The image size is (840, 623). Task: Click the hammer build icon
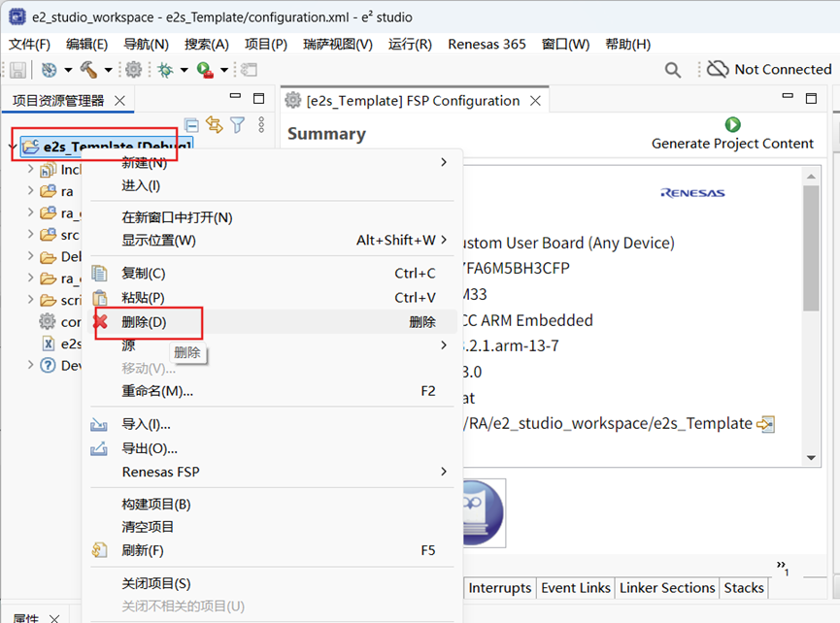coord(88,70)
